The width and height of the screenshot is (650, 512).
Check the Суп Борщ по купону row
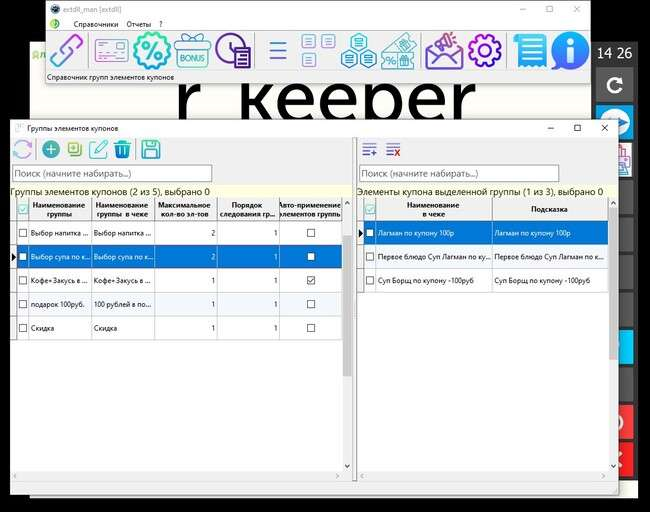click(370, 281)
